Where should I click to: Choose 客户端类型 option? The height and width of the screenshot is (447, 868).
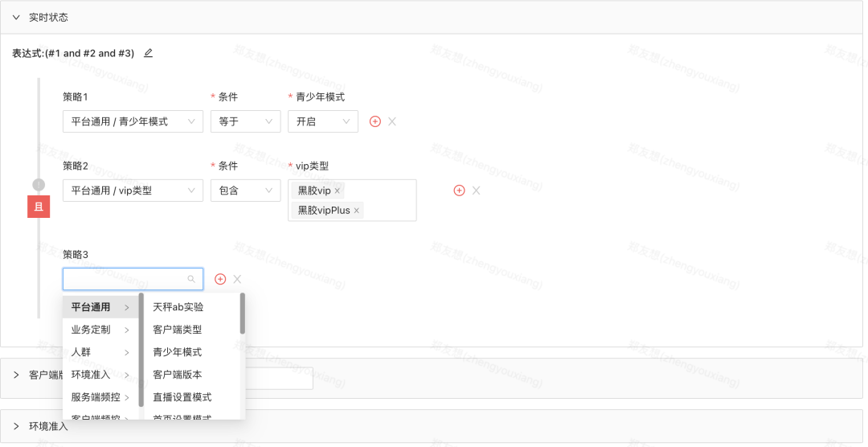(192, 330)
